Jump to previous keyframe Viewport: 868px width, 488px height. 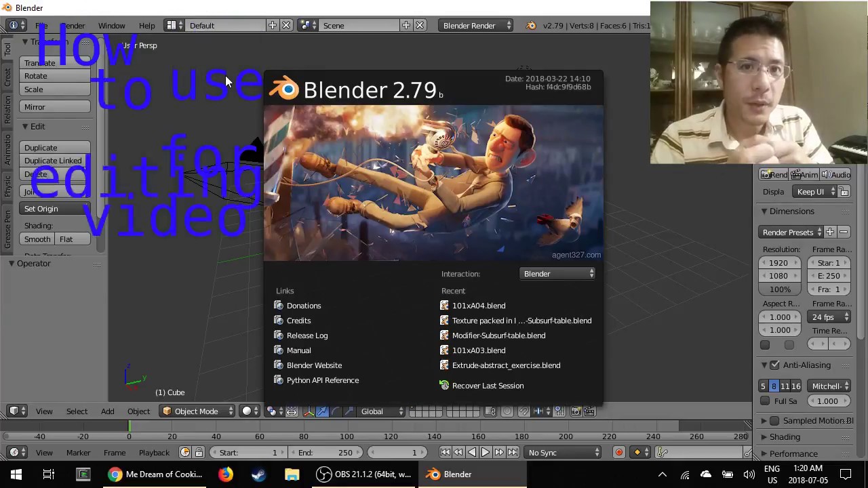(458, 452)
